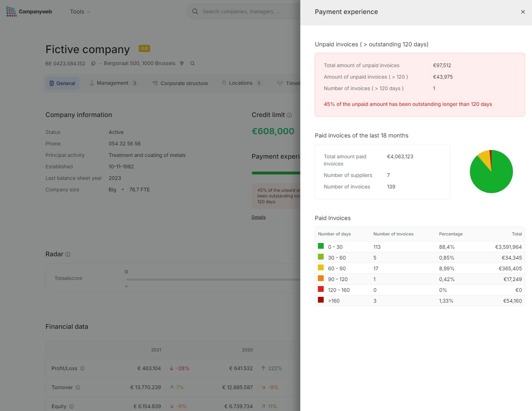Close the Payment experience panel
This screenshot has width=532, height=411.
pyautogui.click(x=523, y=12)
